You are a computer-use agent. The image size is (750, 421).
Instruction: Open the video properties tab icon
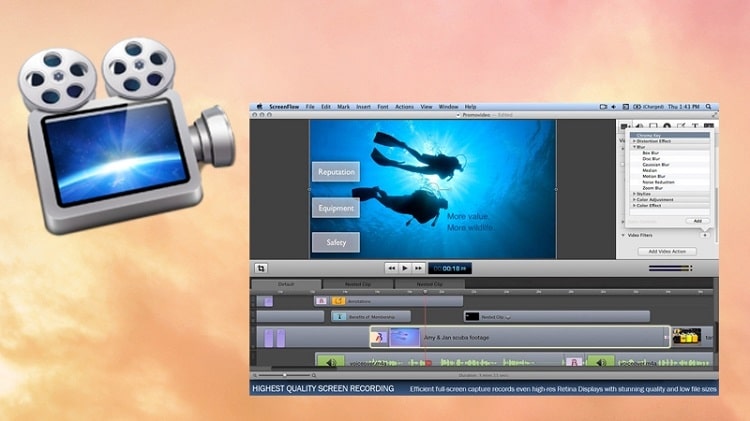coord(625,127)
